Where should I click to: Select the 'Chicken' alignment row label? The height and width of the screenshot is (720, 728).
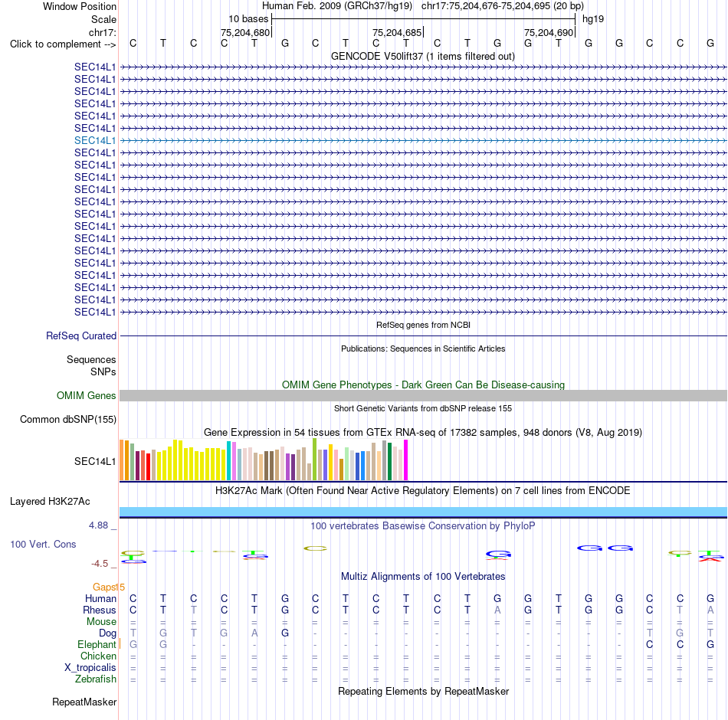98,656
